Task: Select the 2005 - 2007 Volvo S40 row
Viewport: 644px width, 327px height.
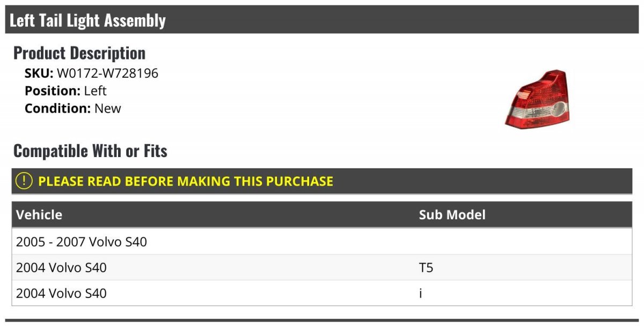Action: (x=322, y=242)
